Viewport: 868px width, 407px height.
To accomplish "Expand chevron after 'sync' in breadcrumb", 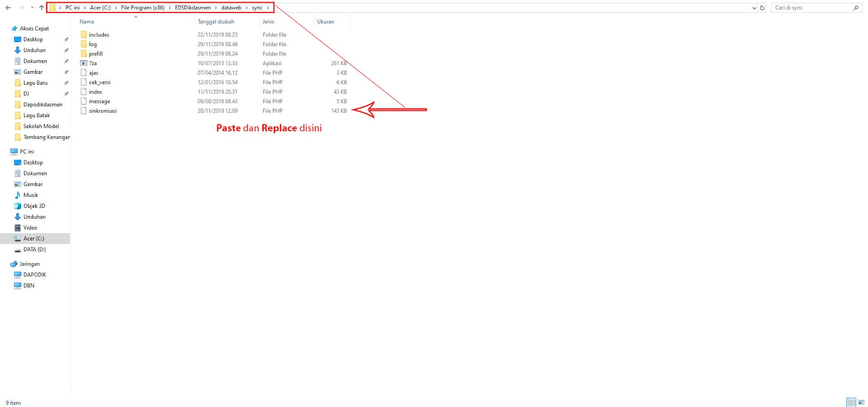I will (x=268, y=8).
